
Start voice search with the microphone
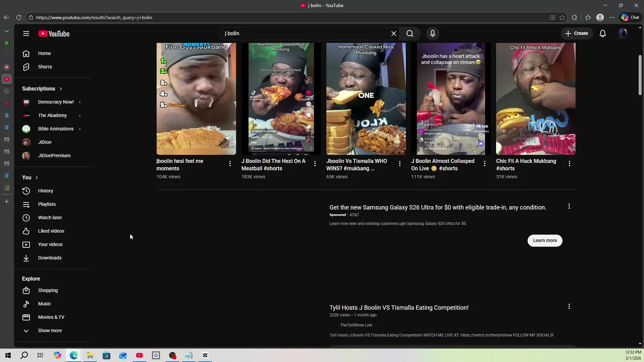[433, 34]
